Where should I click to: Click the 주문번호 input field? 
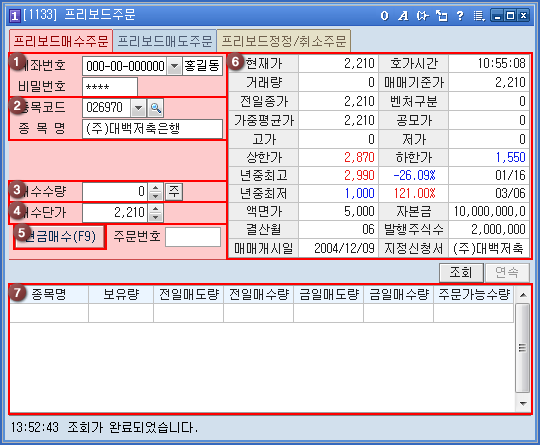[193, 237]
